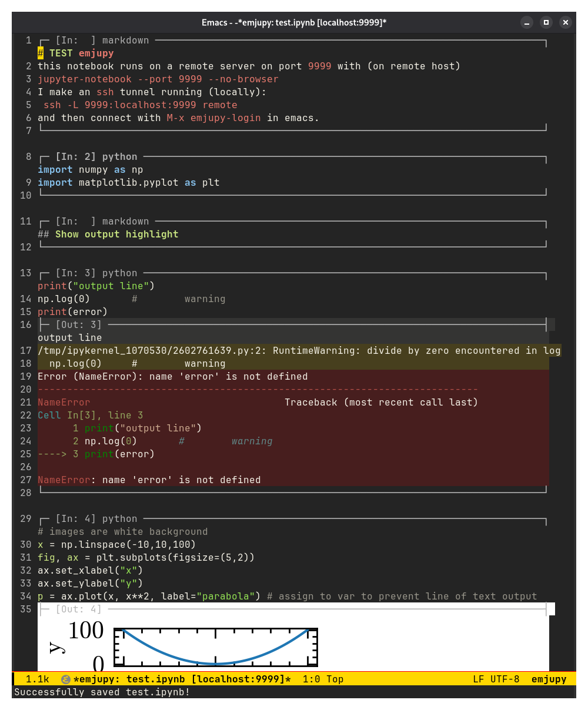The height and width of the screenshot is (710, 588).
Task: Click 'jupyter-notebook --port 9999 --no-browser' text
Action: (158, 79)
